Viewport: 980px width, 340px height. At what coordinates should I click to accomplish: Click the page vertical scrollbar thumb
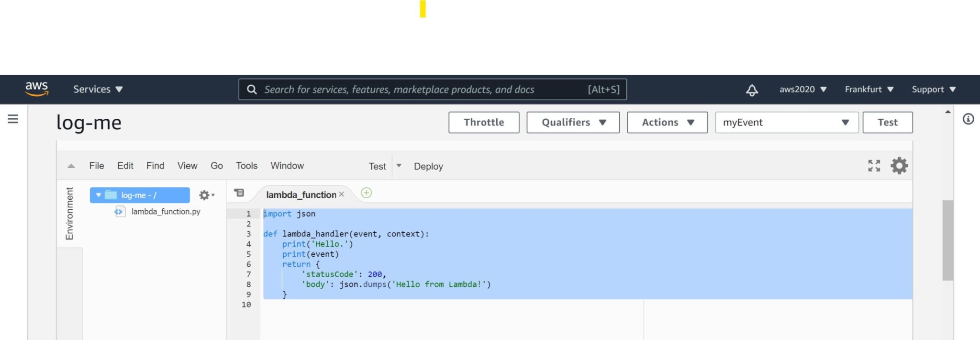947,239
